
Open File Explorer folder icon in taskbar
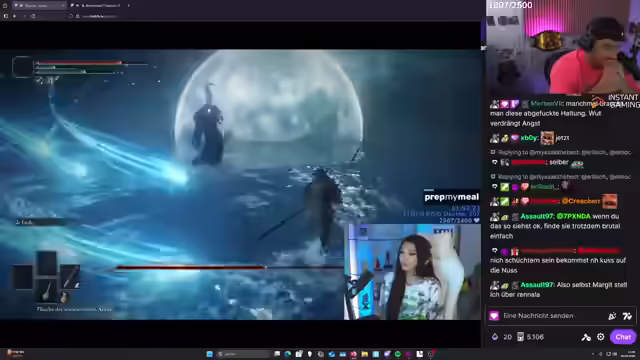click(x=364, y=354)
